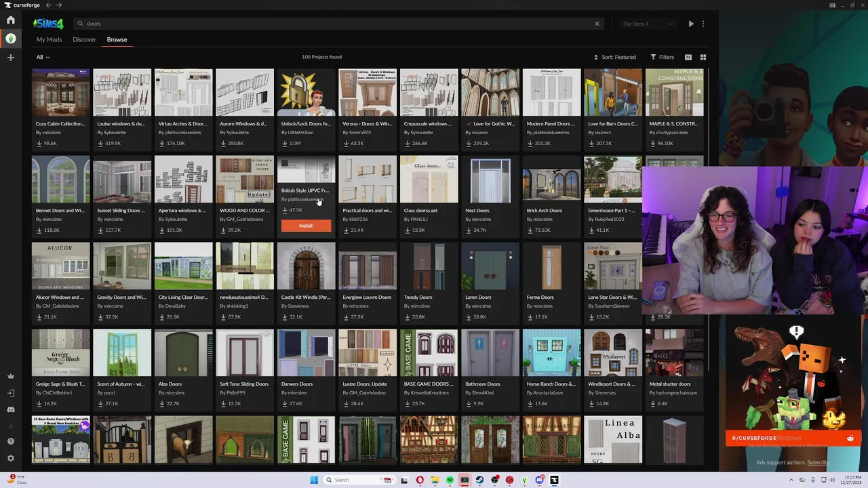Click the sign-in arrow icon in sidebar
The height and width of the screenshot is (488, 868).
coord(11,393)
